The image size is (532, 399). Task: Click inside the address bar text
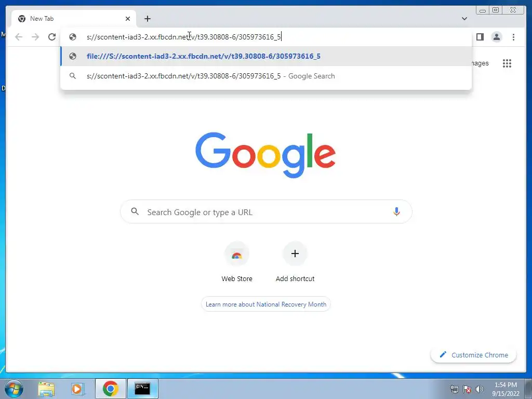(183, 37)
